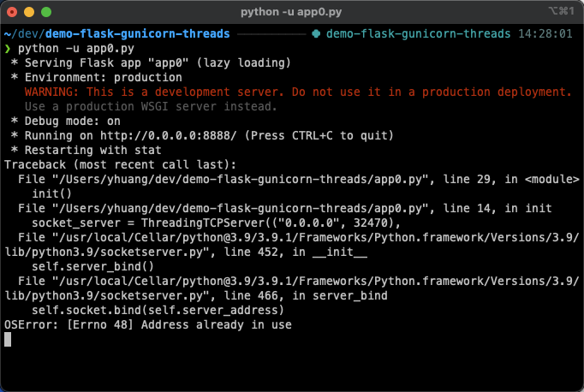
Task: Click the URL http://0.0.0.0:8888/
Action: 169,135
